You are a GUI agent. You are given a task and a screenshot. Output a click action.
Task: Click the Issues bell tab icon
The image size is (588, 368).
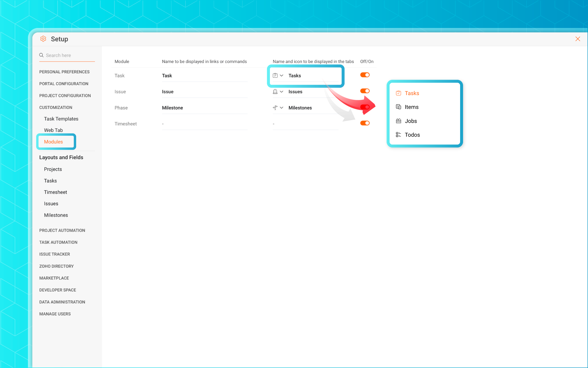(275, 92)
